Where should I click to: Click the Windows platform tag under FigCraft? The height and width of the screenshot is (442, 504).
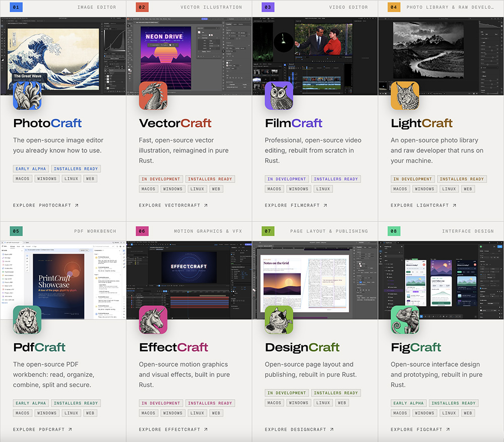point(424,413)
